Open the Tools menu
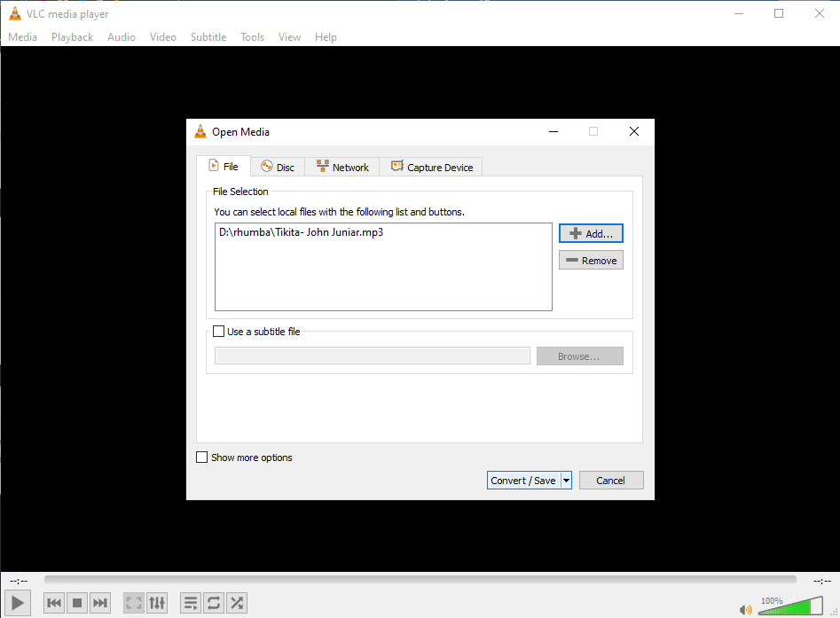The image size is (840, 618). click(252, 37)
